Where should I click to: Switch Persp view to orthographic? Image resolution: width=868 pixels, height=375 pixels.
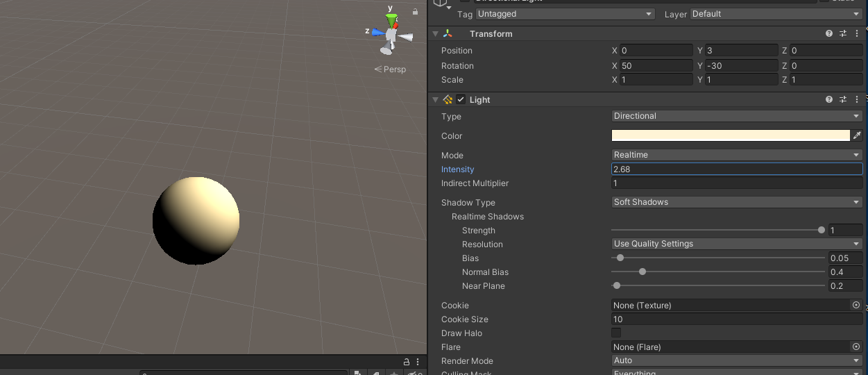pyautogui.click(x=391, y=69)
